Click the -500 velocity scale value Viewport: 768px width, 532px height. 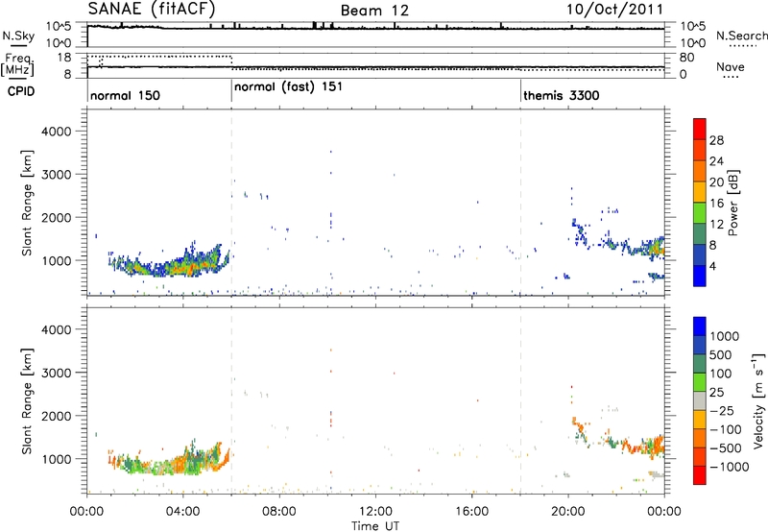(x=726, y=447)
